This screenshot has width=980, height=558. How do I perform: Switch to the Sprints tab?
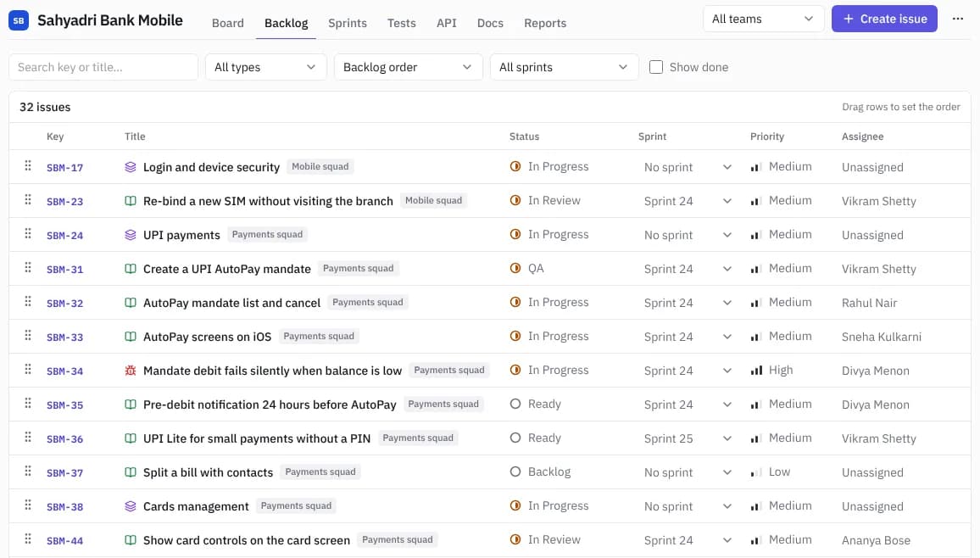(x=348, y=23)
